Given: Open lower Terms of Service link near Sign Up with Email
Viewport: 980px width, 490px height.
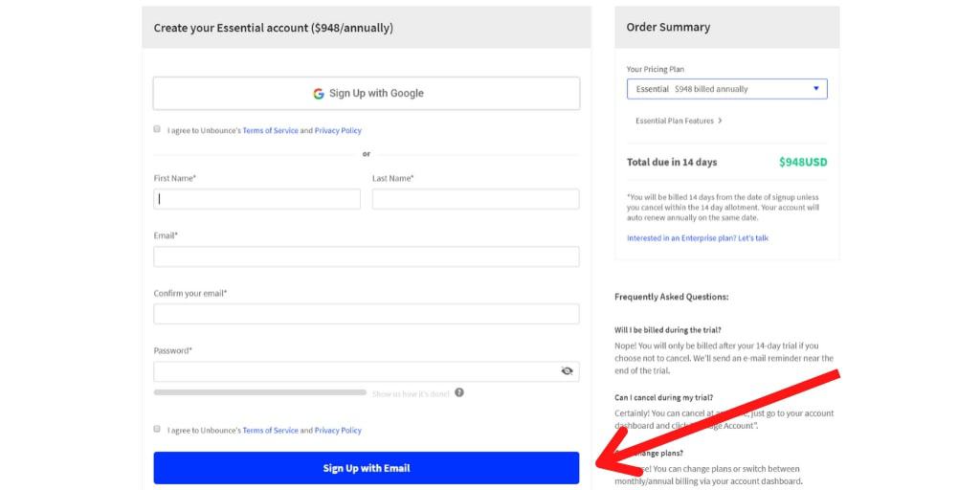Looking at the screenshot, I should coord(270,431).
